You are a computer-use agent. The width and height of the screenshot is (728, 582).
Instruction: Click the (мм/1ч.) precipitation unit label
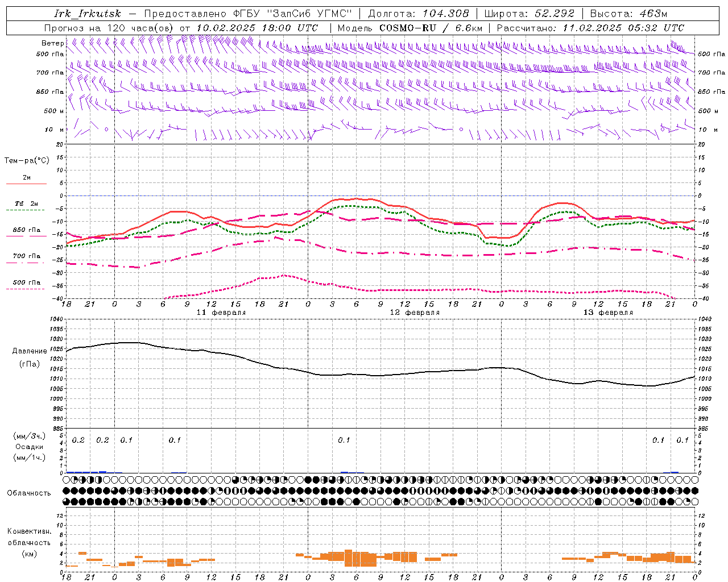[30, 458]
